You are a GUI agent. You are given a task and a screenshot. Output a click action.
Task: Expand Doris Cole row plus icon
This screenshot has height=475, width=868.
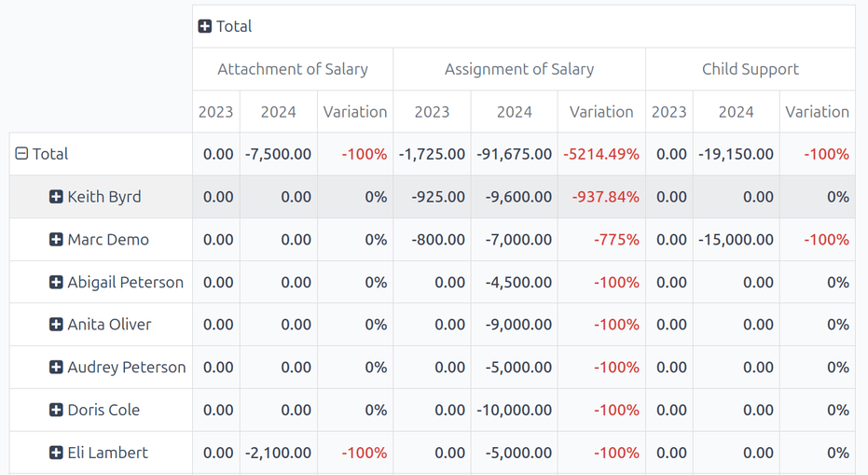pos(56,410)
